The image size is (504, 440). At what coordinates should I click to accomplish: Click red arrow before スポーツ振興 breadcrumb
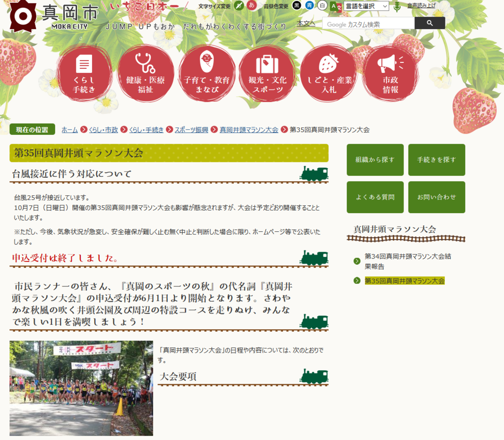(169, 129)
